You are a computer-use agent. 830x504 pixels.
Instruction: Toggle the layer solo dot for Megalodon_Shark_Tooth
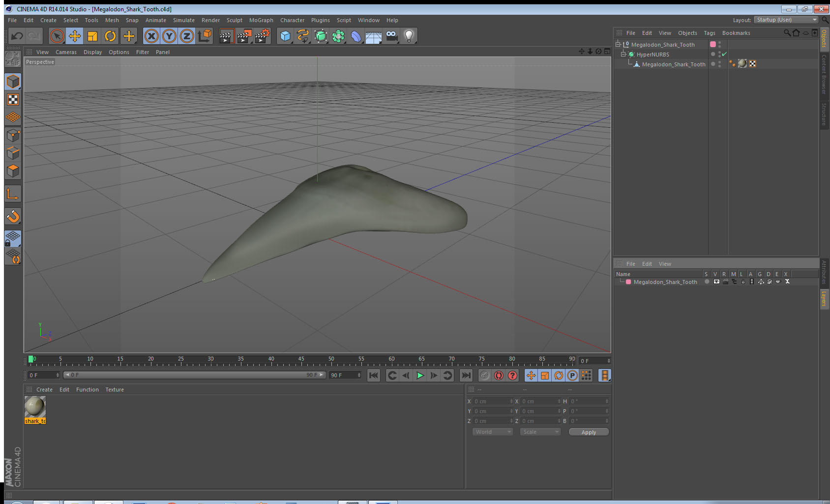707,281
